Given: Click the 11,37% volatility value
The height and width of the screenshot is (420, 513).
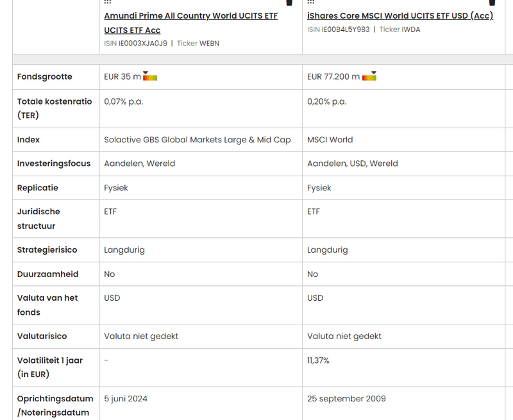Looking at the screenshot, I should (x=318, y=361).
